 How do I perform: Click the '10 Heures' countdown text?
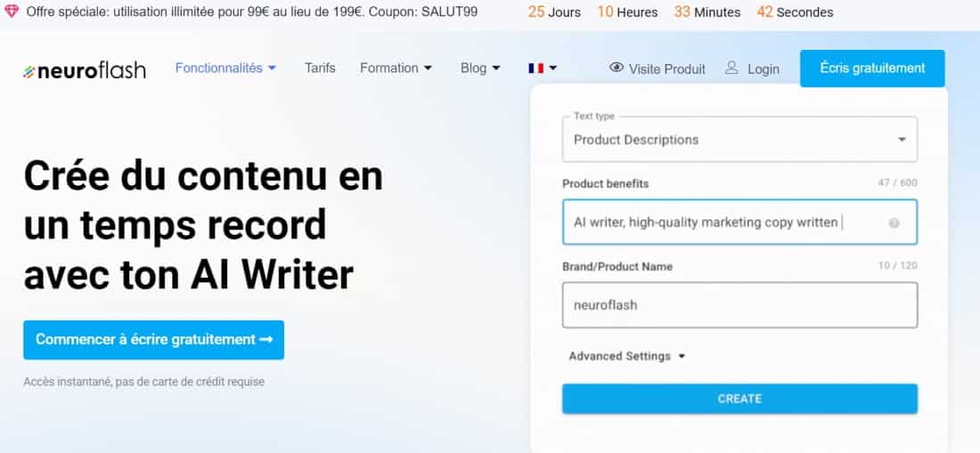627,12
